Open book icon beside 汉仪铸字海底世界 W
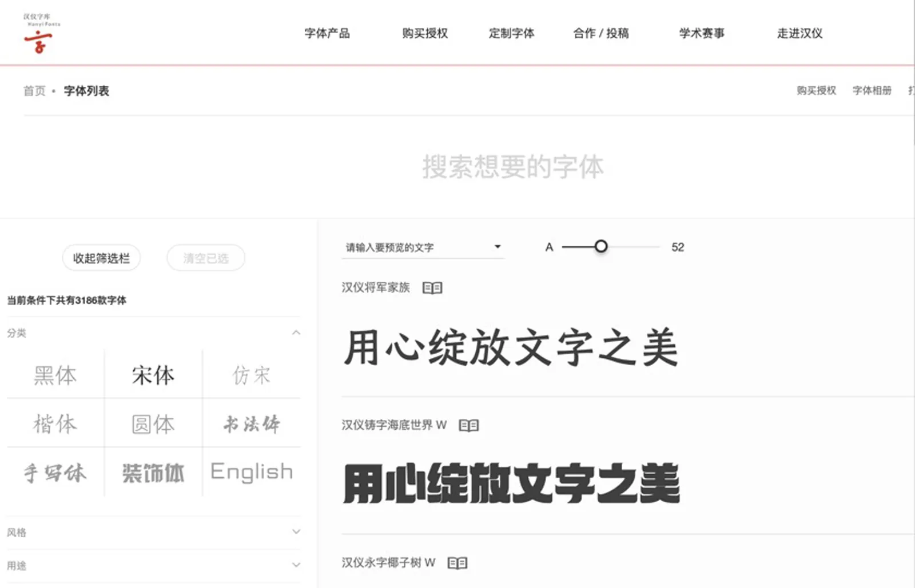This screenshot has height=588, width=915. pyautogui.click(x=469, y=426)
